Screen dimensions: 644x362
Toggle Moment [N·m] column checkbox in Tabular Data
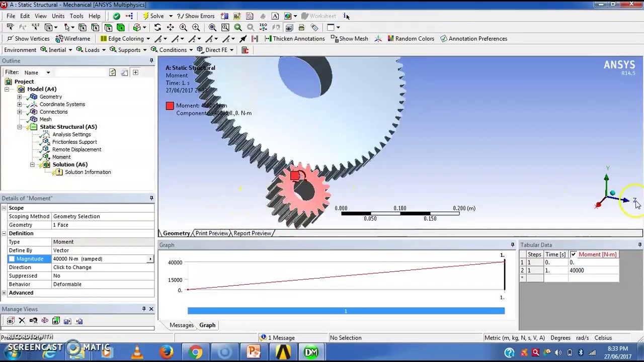573,254
